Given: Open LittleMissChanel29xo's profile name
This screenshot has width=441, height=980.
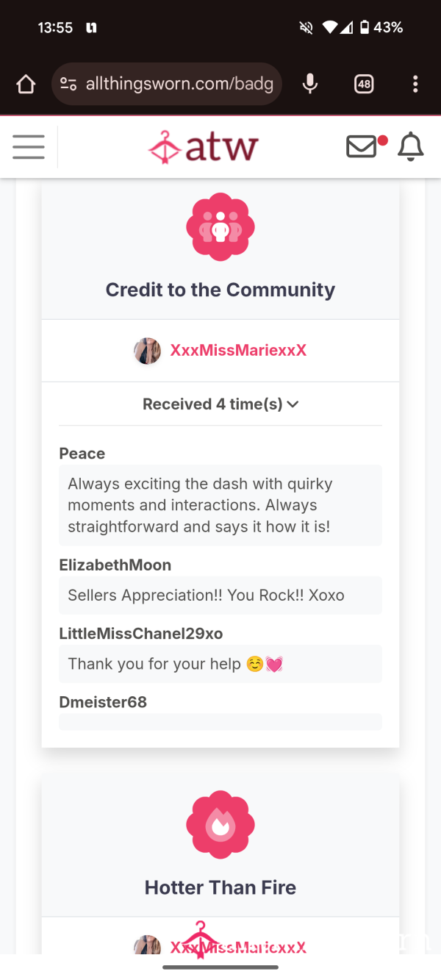Looking at the screenshot, I should [141, 634].
